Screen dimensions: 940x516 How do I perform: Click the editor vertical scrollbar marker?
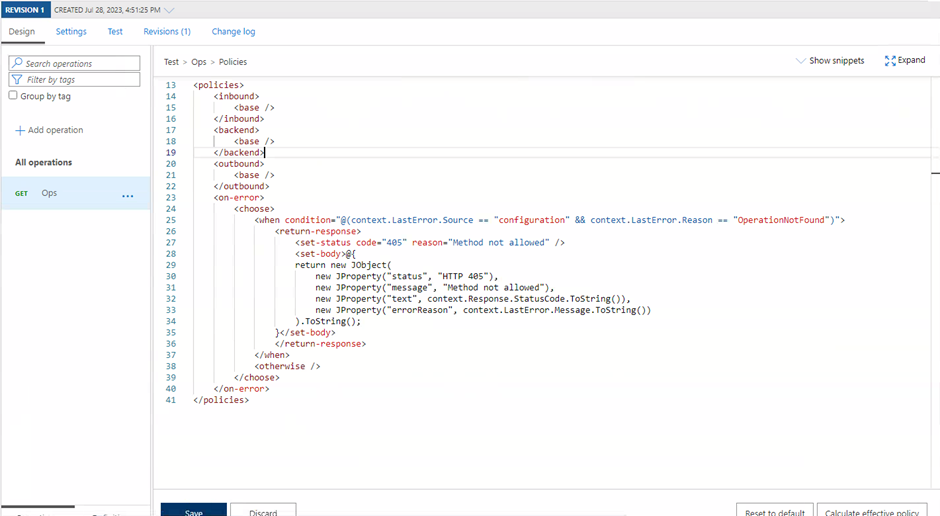click(x=935, y=173)
